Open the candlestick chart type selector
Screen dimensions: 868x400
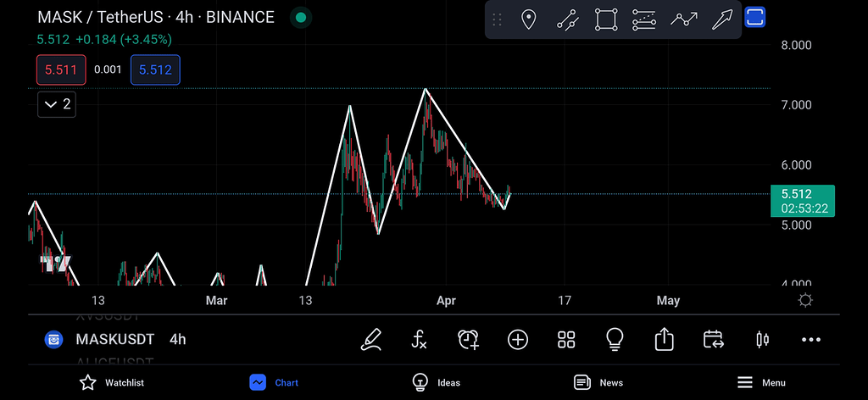click(762, 340)
